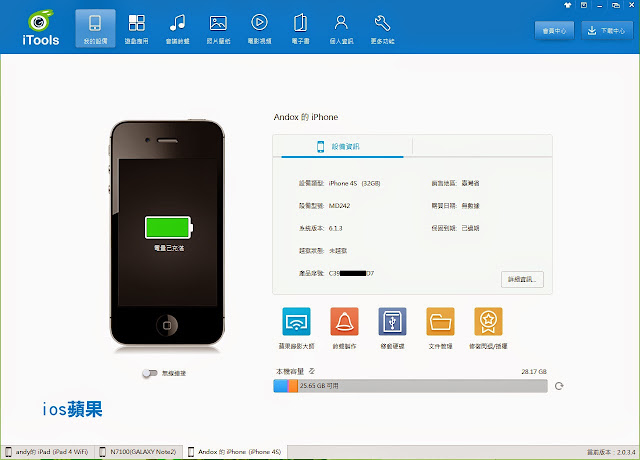Select the Device Info tab
Viewport: 640px width, 460px height.
(342, 146)
